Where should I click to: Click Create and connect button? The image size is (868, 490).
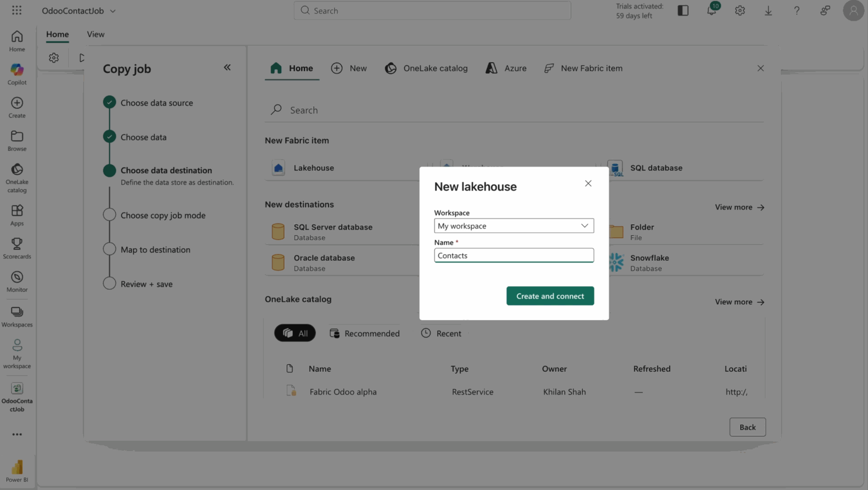[x=550, y=296]
